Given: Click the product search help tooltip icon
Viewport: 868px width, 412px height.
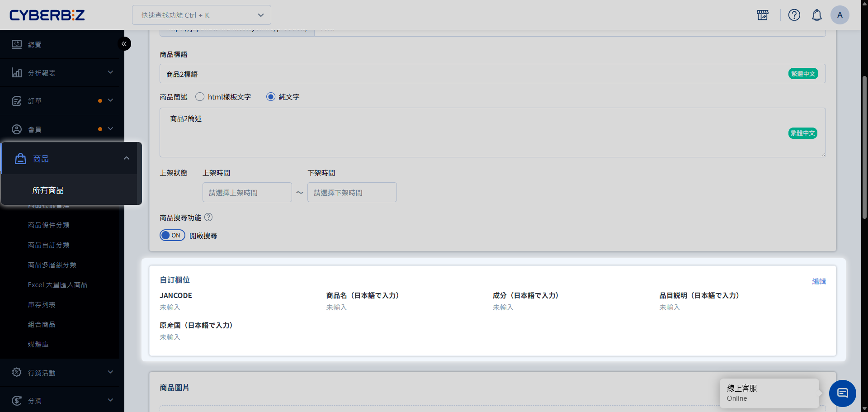Looking at the screenshot, I should point(208,217).
